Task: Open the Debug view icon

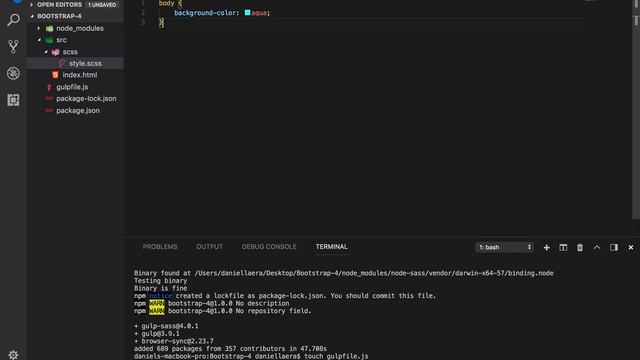Action: [x=13, y=73]
